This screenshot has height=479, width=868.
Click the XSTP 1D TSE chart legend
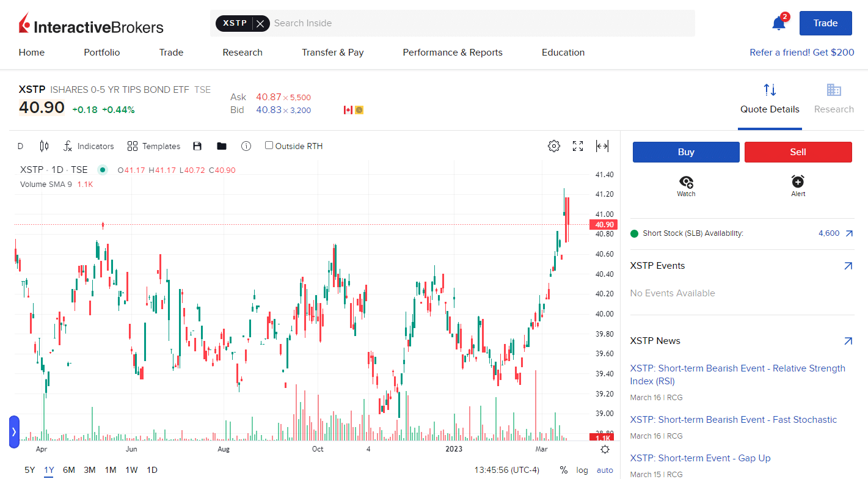[x=54, y=170]
